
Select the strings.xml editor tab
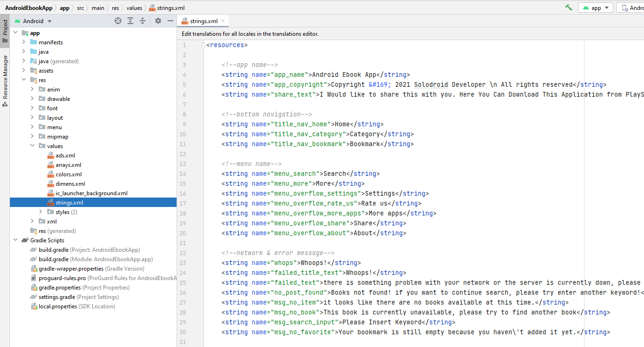[203, 21]
